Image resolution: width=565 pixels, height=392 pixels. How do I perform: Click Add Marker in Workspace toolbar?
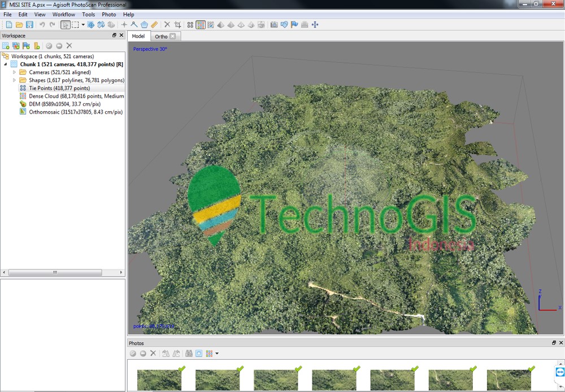(x=26, y=46)
